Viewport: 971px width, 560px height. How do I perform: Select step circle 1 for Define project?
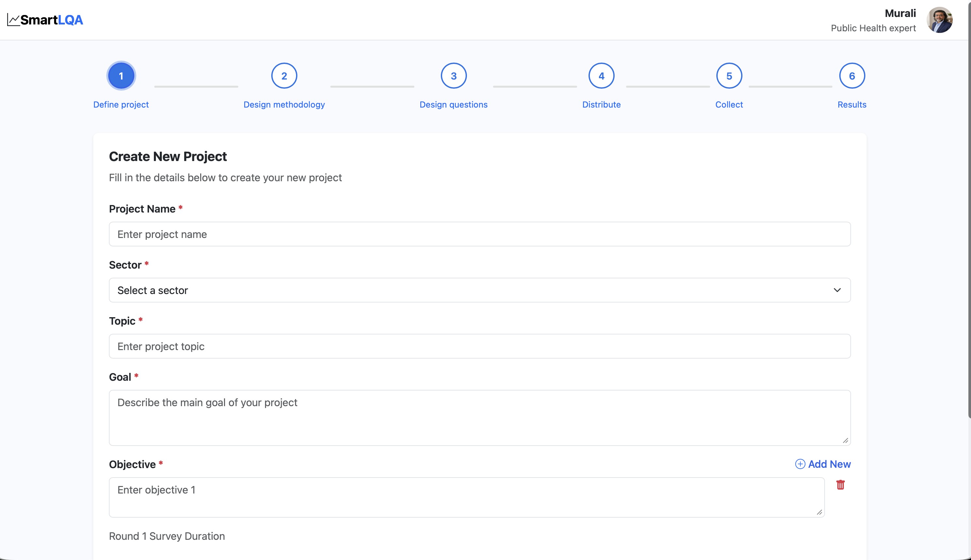point(121,75)
